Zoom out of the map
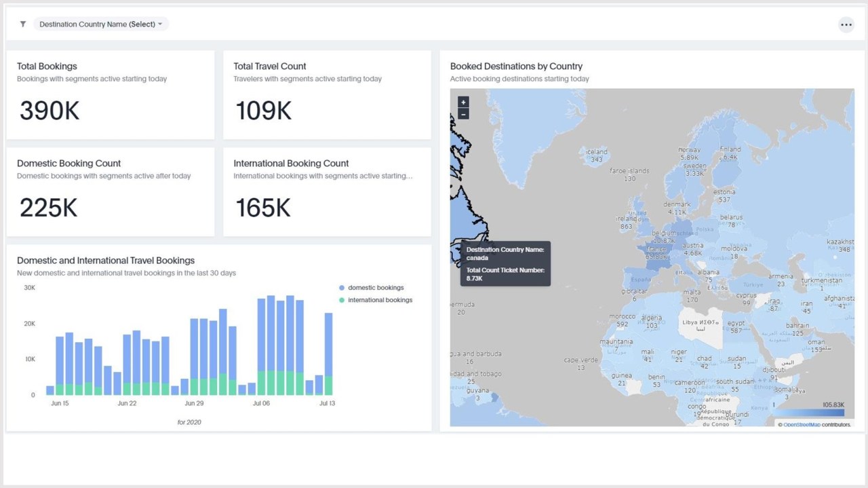 [463, 114]
